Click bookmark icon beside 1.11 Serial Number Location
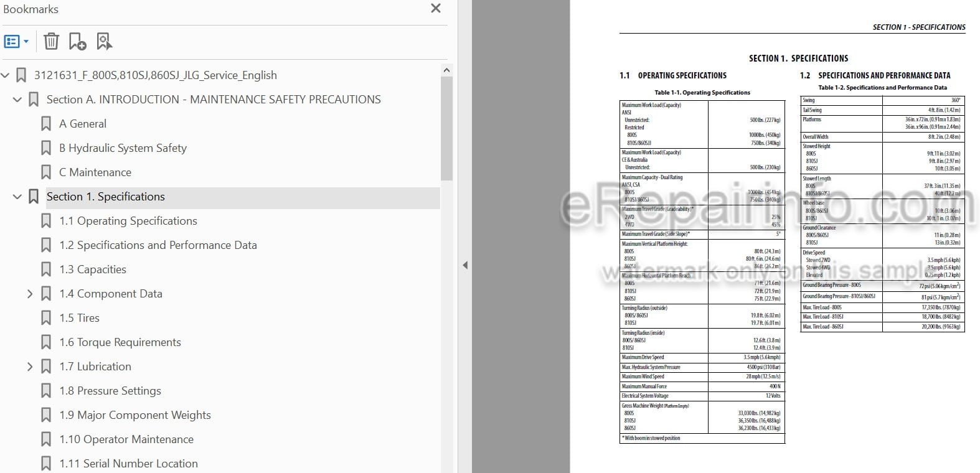The image size is (980, 473). (46, 464)
